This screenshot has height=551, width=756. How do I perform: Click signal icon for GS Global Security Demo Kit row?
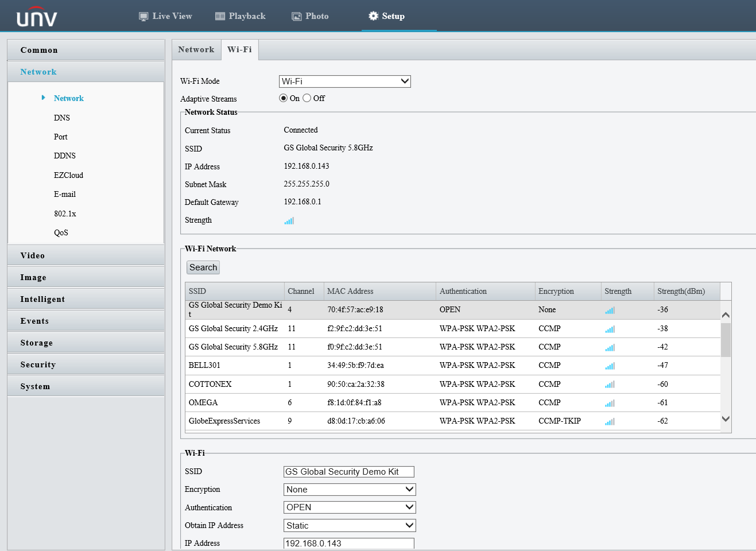(x=610, y=310)
